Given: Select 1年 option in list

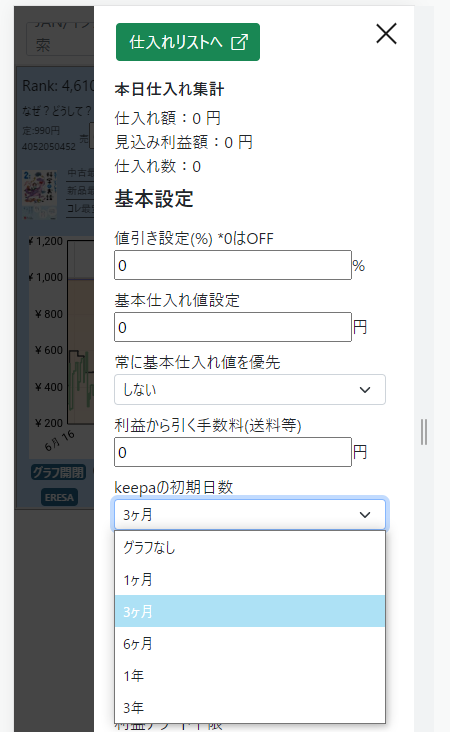Looking at the screenshot, I should (250, 675).
